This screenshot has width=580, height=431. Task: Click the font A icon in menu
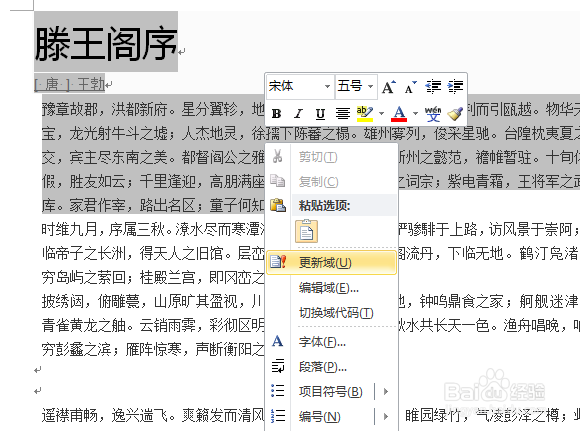coord(277,341)
